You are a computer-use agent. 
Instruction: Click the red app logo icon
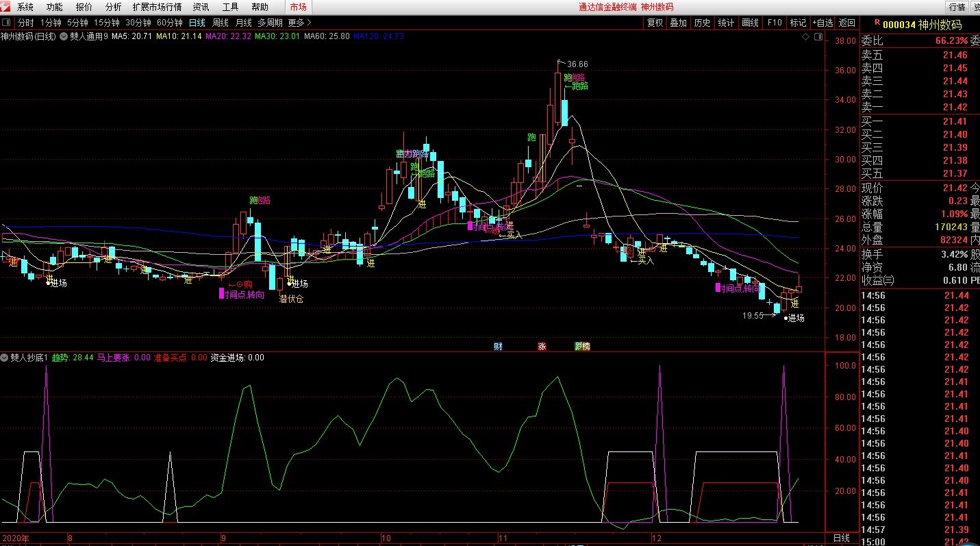(x=6, y=7)
